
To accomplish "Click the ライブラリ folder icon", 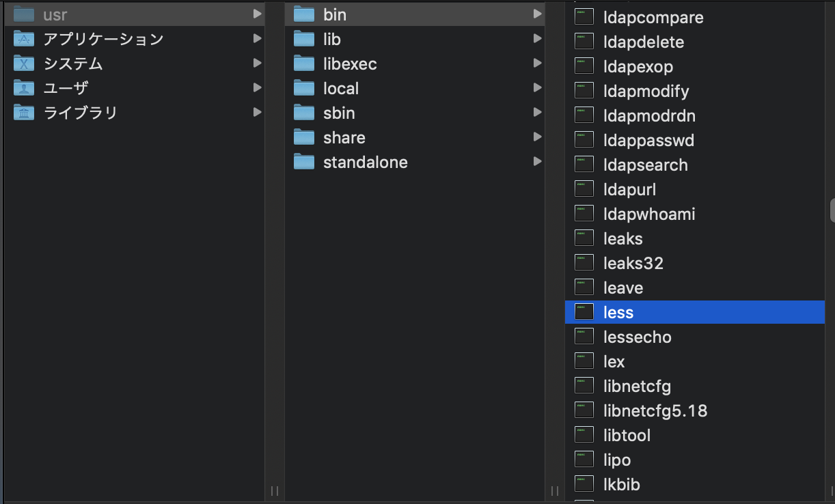I will coord(24,113).
